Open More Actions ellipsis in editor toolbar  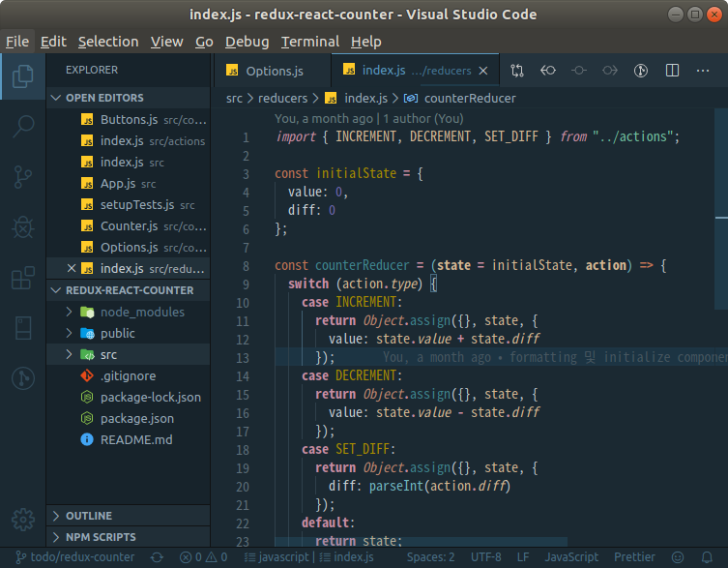click(703, 71)
